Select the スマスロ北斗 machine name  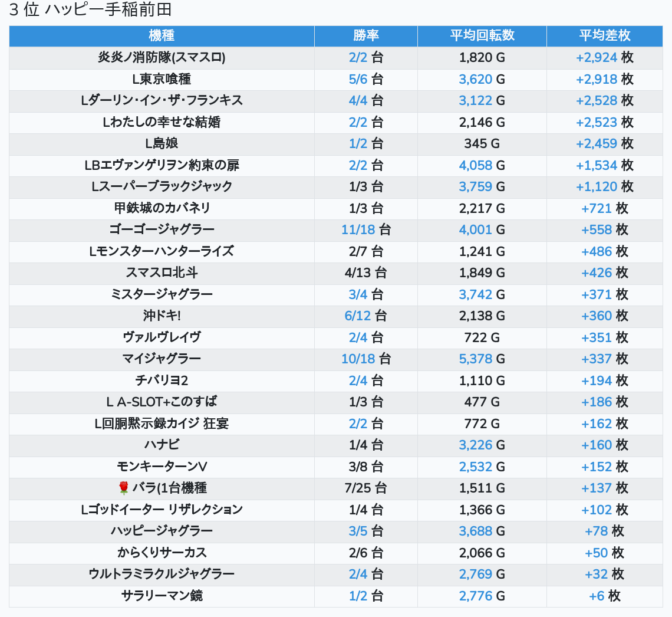(162, 273)
